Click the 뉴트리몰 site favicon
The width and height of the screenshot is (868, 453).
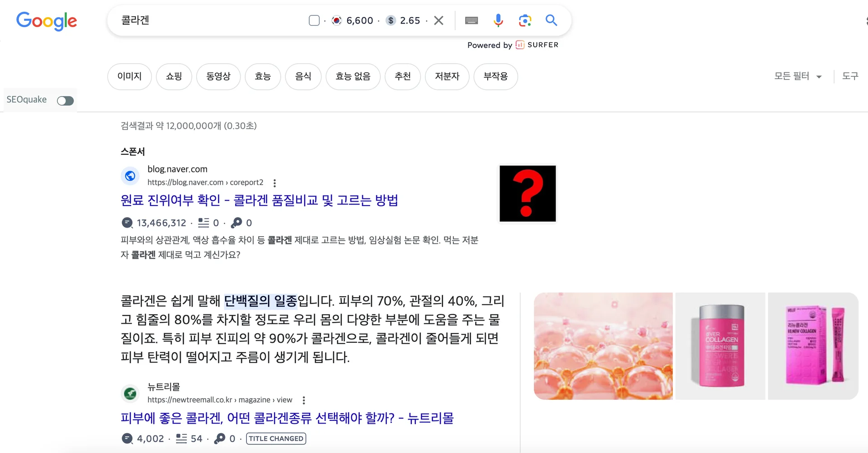coord(130,393)
